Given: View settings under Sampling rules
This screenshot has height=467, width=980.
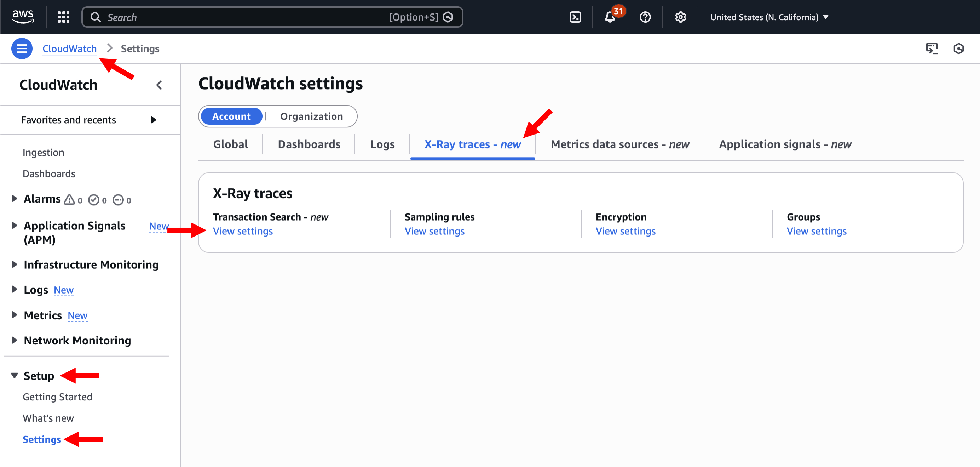Looking at the screenshot, I should point(434,231).
